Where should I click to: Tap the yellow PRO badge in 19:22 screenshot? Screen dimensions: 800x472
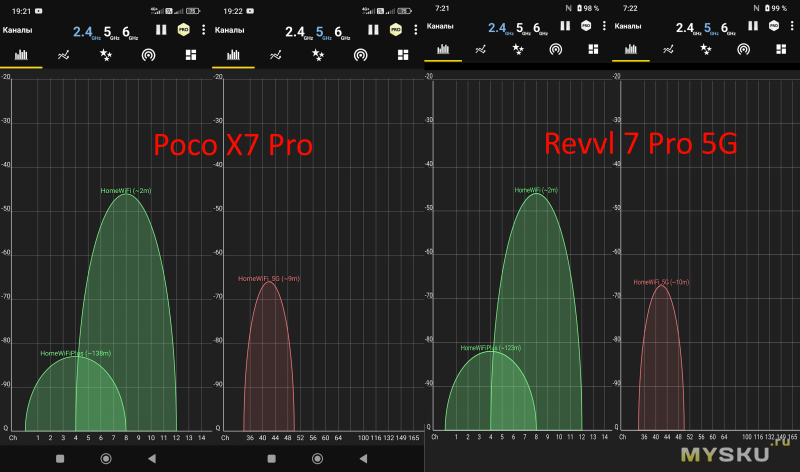point(395,30)
